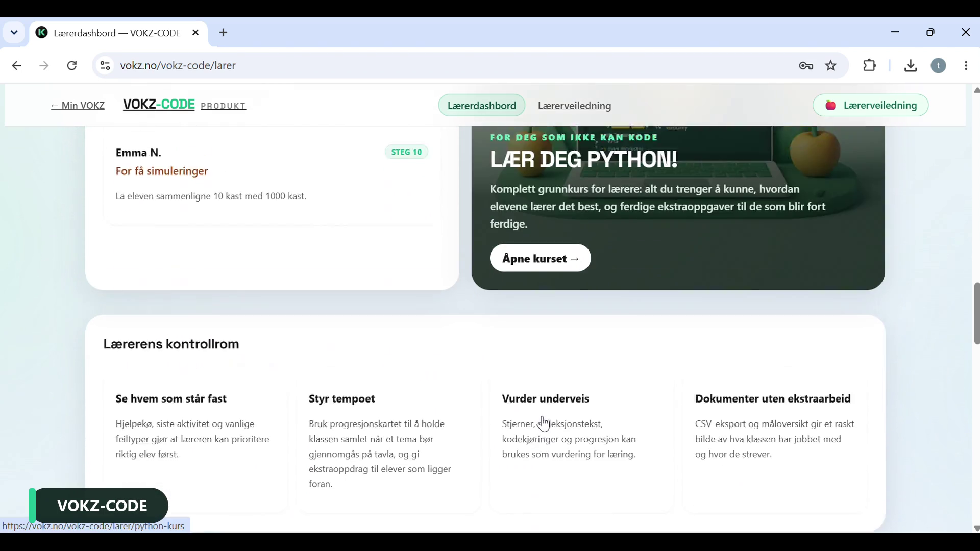Close the Lærerdashbord browser tab
Viewport: 980px width, 551px height.
196,33
